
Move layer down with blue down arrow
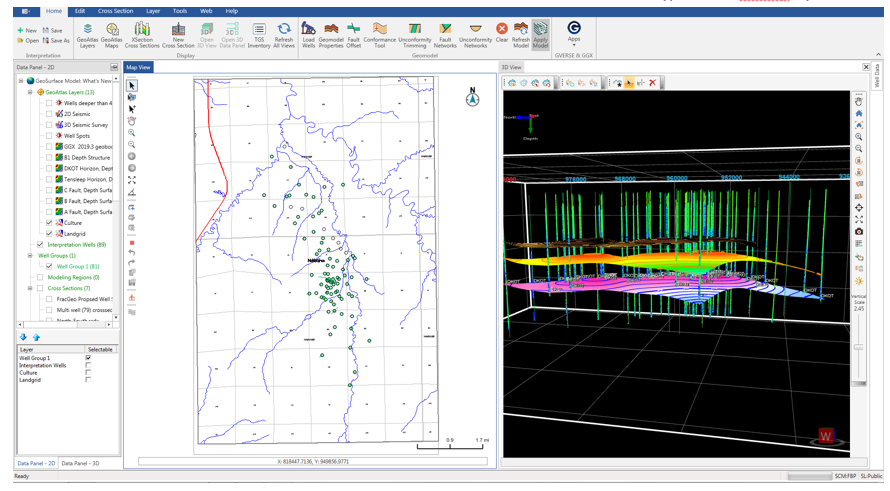[23, 337]
